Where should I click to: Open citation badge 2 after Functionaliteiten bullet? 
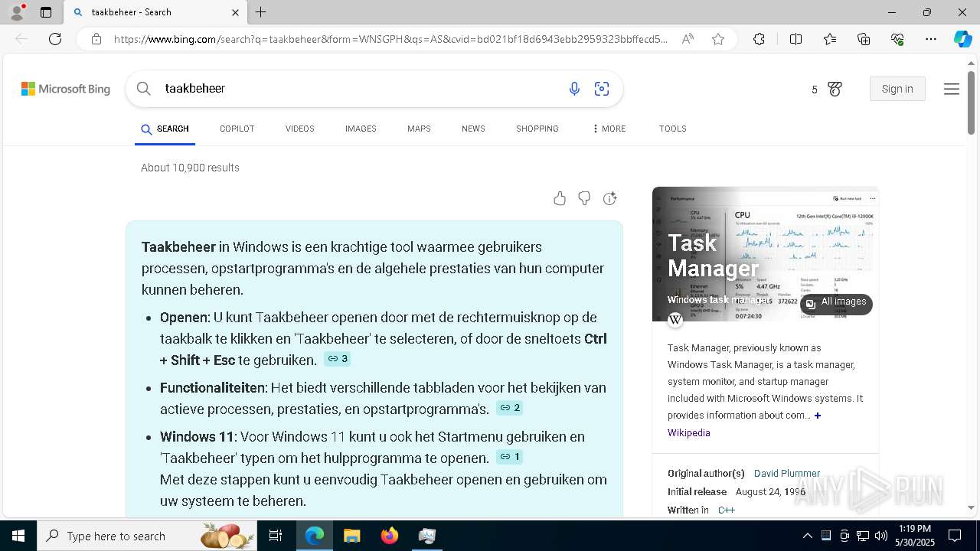509,408
